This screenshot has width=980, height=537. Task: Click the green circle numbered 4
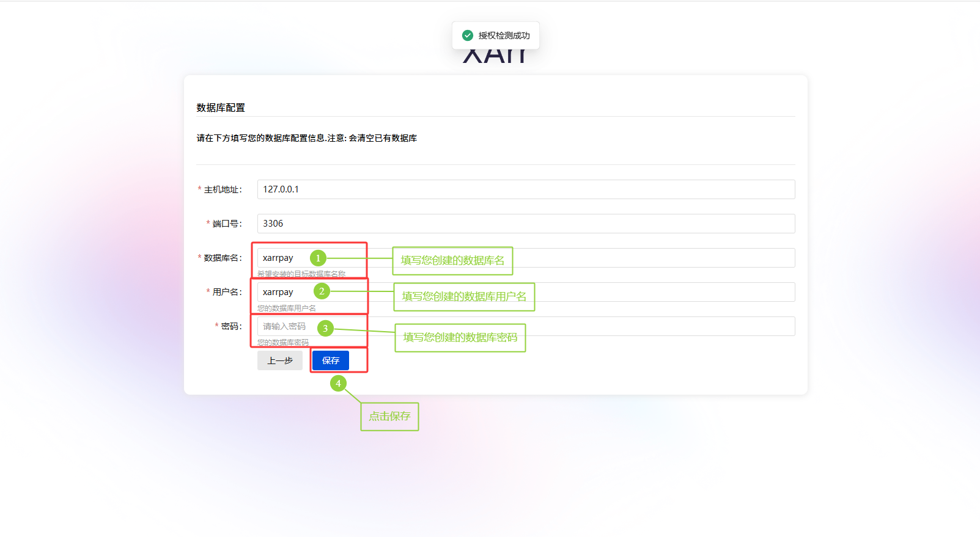click(338, 384)
